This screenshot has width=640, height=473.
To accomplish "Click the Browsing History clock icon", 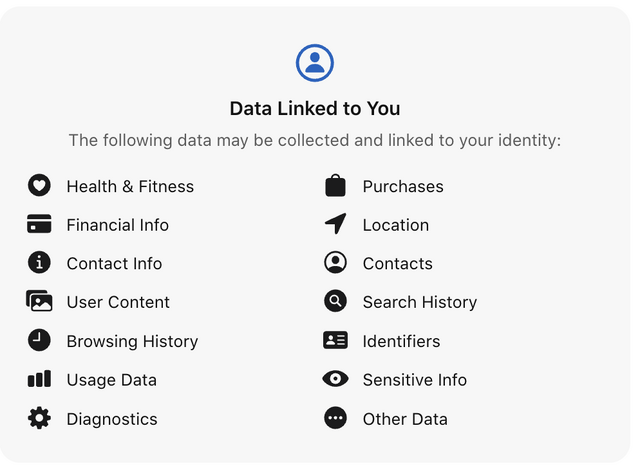I will 39,341.
